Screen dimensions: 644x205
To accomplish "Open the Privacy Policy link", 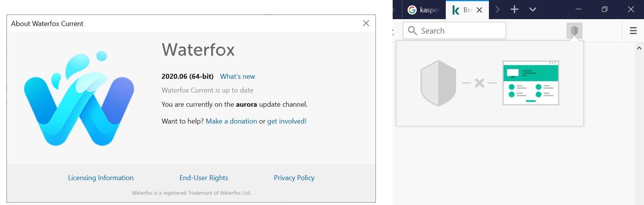I will coord(294,178).
